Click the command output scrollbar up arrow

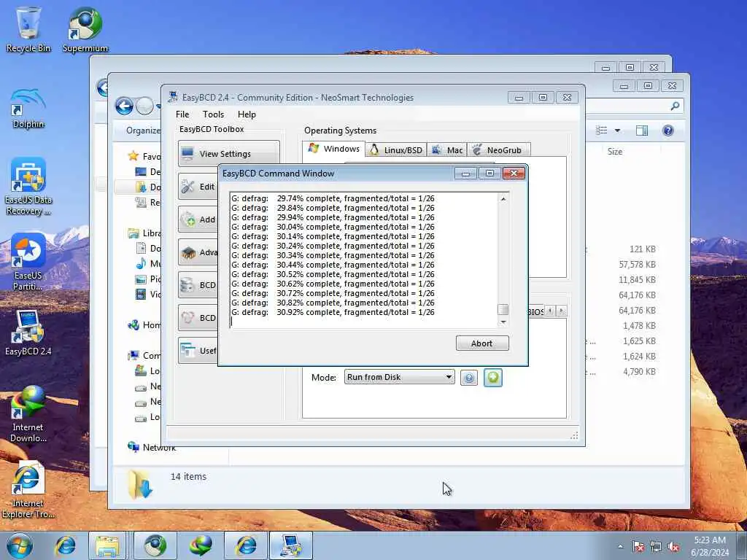pos(503,199)
